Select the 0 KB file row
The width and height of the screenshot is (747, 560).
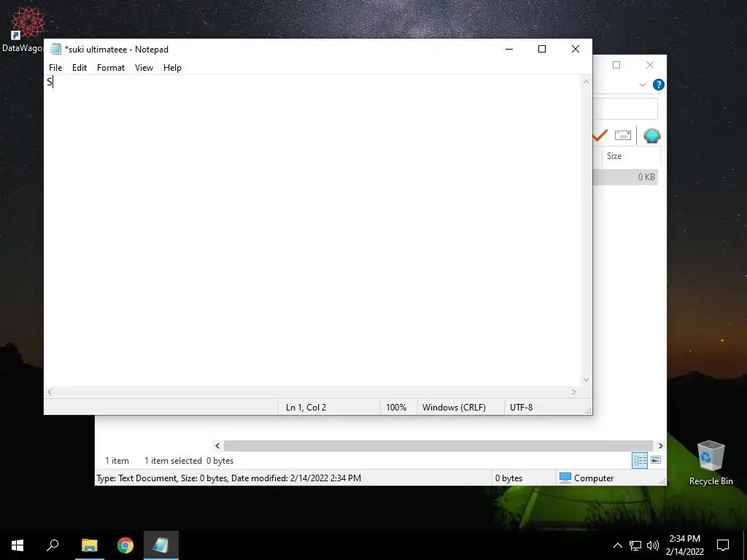[x=625, y=177]
